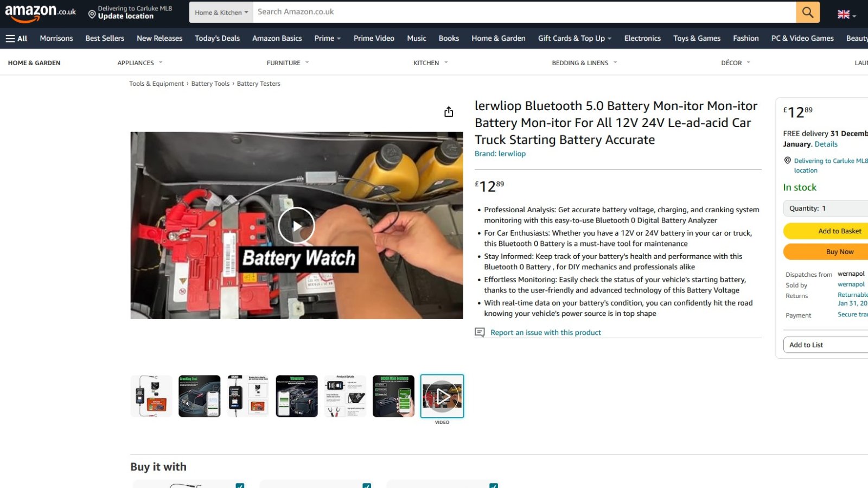Expand the Prime menu dropdown
Image resolution: width=868 pixels, height=488 pixels.
(328, 39)
